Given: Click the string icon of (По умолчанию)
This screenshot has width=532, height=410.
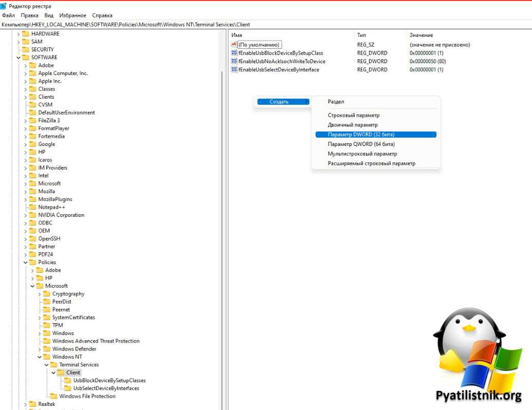Looking at the screenshot, I should [234, 45].
